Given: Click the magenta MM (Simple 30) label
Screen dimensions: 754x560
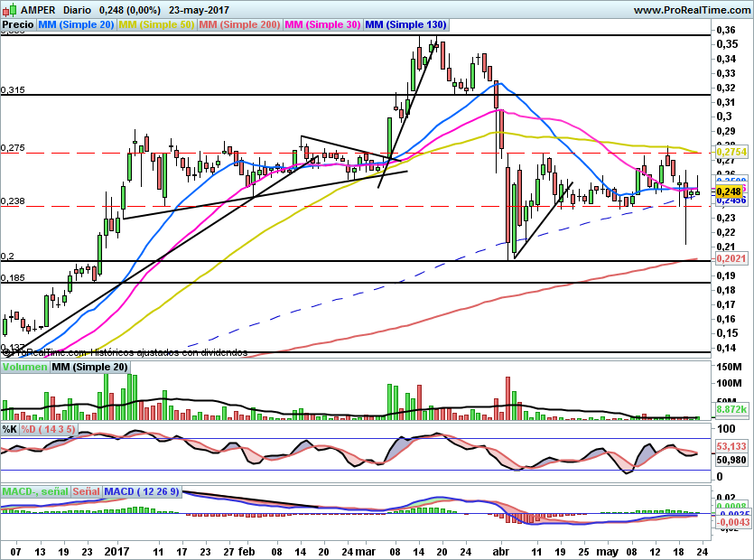Looking at the screenshot, I should pyautogui.click(x=322, y=25).
